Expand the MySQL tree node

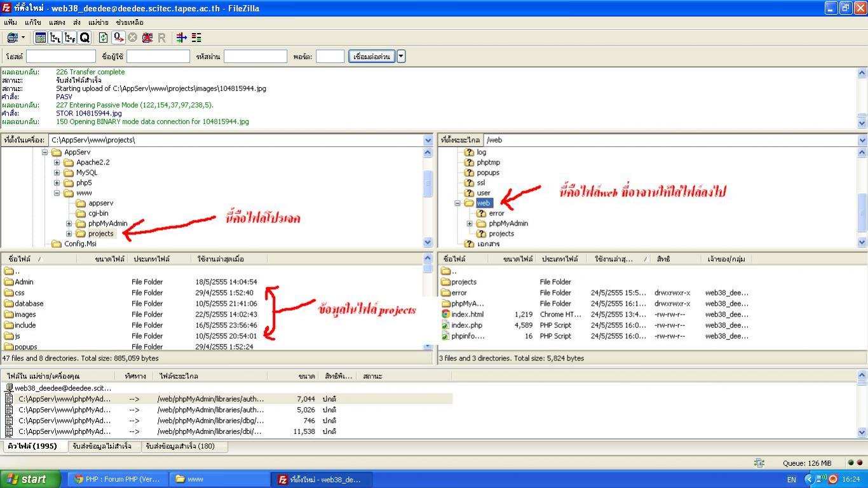point(57,173)
